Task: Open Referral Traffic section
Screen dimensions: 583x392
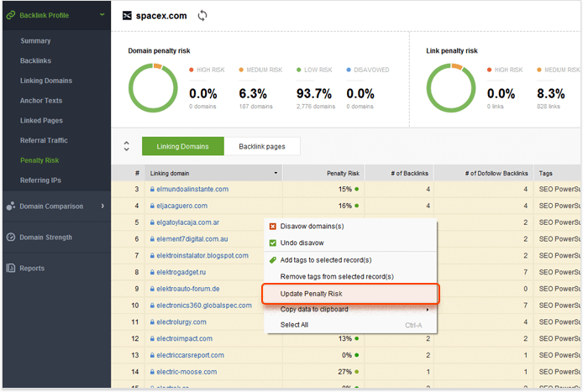Action: point(44,140)
